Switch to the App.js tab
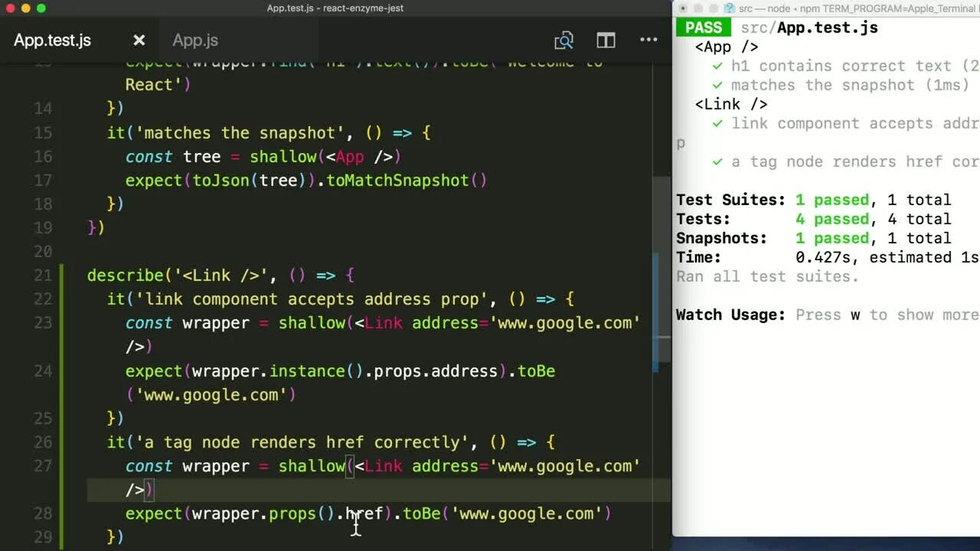The height and width of the screenshot is (551, 980). (195, 40)
